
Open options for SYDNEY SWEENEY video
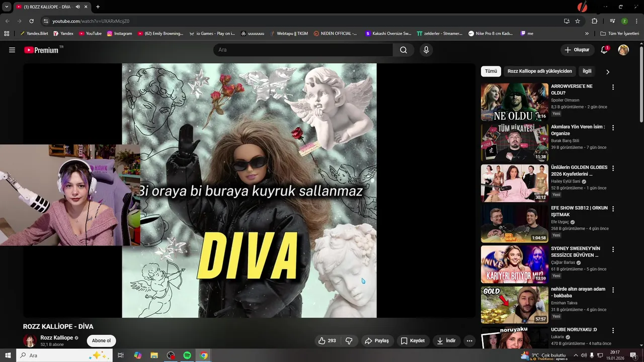tap(613, 249)
